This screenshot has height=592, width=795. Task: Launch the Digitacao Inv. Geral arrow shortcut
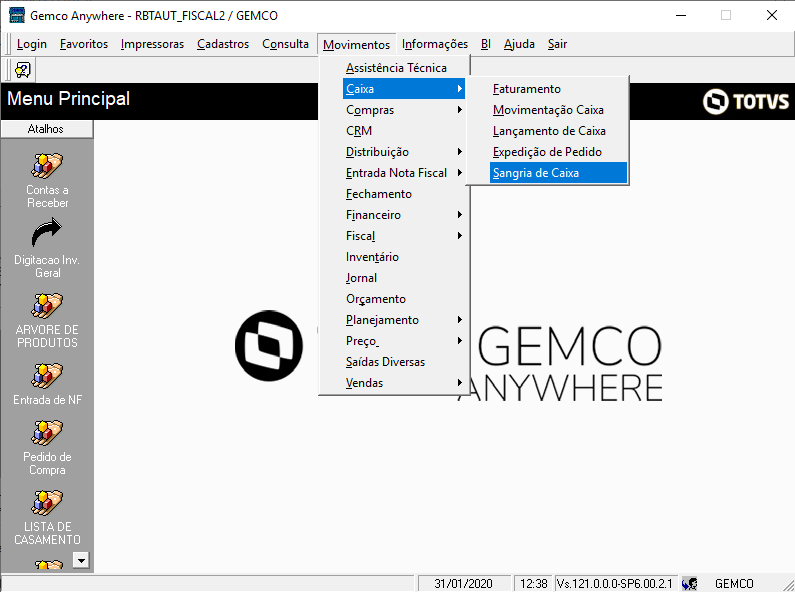(47, 233)
